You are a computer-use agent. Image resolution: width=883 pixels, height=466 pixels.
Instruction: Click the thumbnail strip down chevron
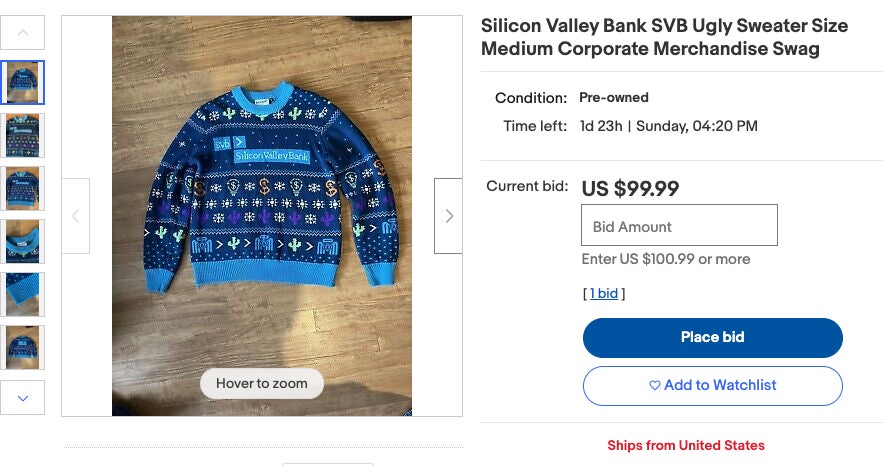tap(23, 398)
